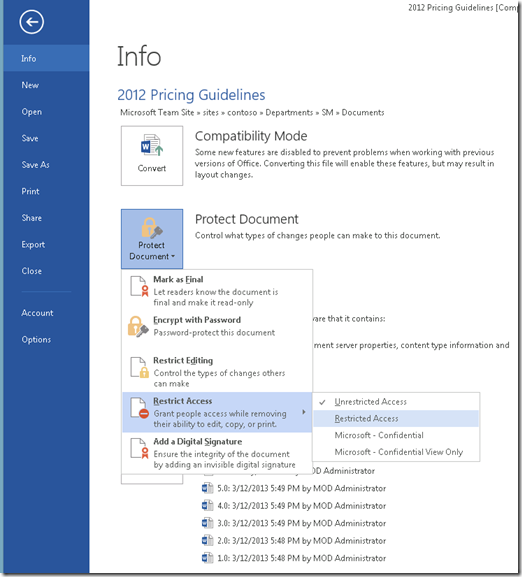This screenshot has width=522, height=577.
Task: Click the Protect Document section heading
Action: pos(247,219)
